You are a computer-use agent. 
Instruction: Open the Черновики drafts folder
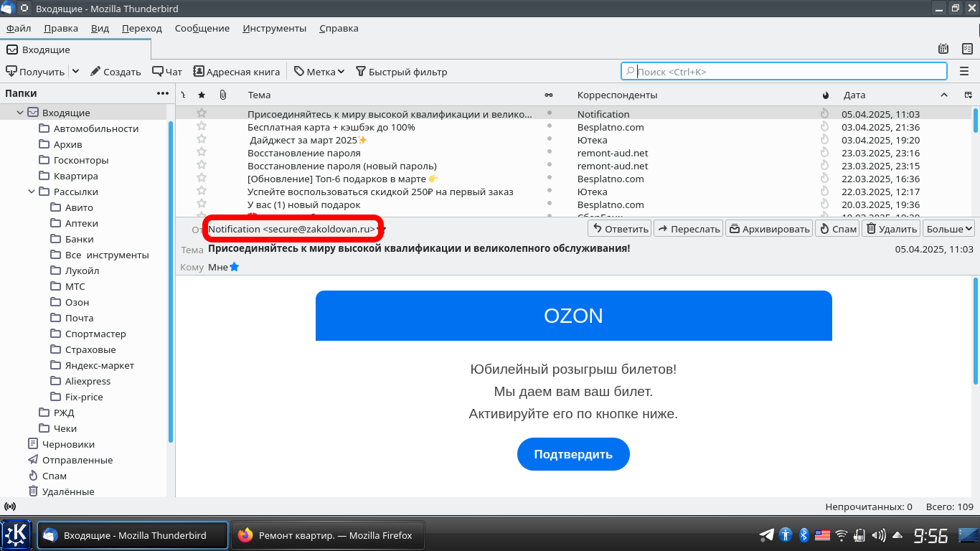pyautogui.click(x=68, y=444)
